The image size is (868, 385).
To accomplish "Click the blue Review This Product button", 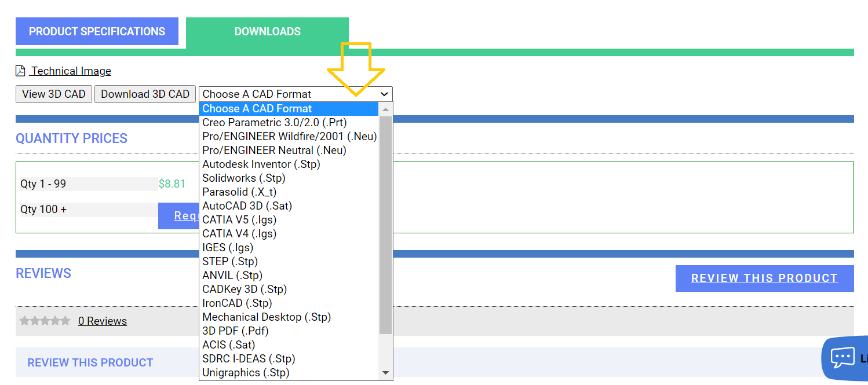I will pyautogui.click(x=764, y=278).
